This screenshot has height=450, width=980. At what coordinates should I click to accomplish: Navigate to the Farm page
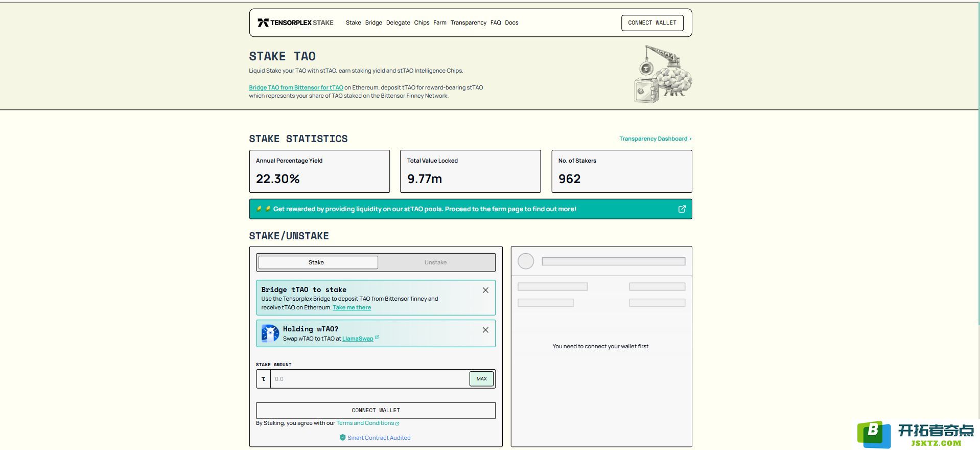tap(440, 22)
